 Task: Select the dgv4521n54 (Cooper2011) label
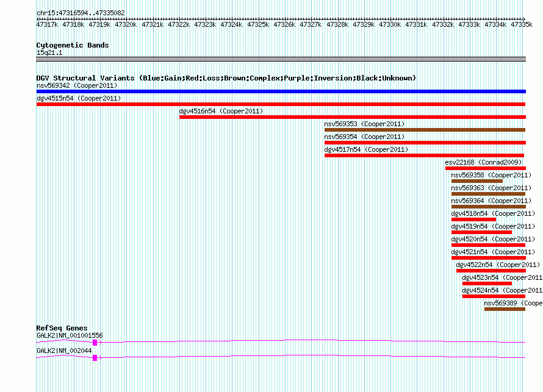[x=493, y=252]
